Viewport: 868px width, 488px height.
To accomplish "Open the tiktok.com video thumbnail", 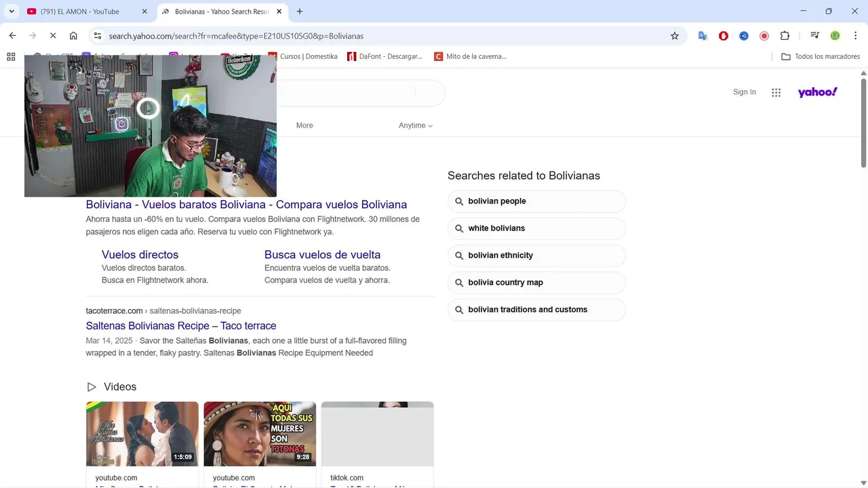I will coord(377,434).
